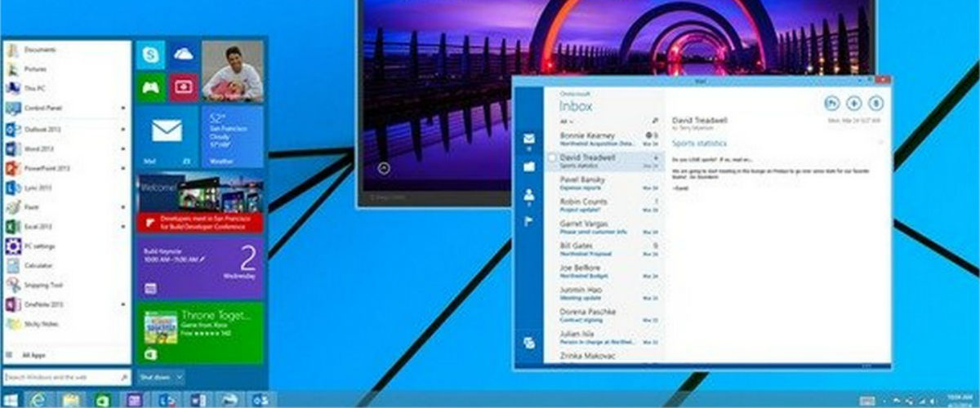Open Internet Explorer from the taskbar

click(x=38, y=400)
